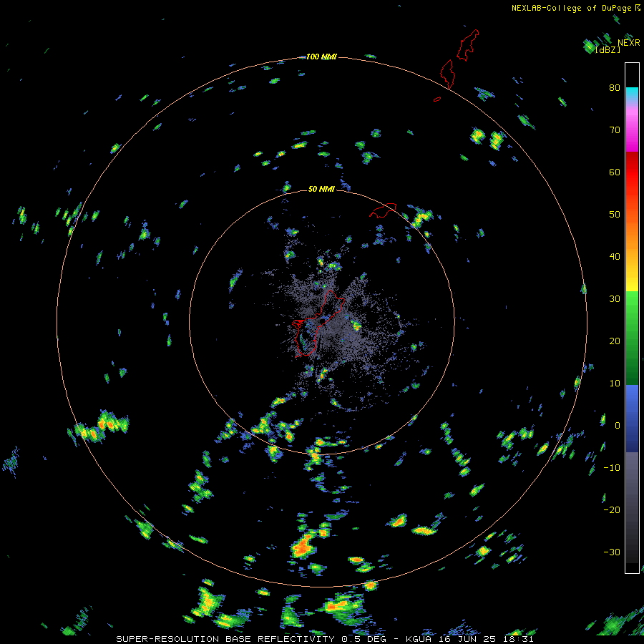Click the 40 value on the dBZ scale
The image size is (644, 644).
[615, 256]
